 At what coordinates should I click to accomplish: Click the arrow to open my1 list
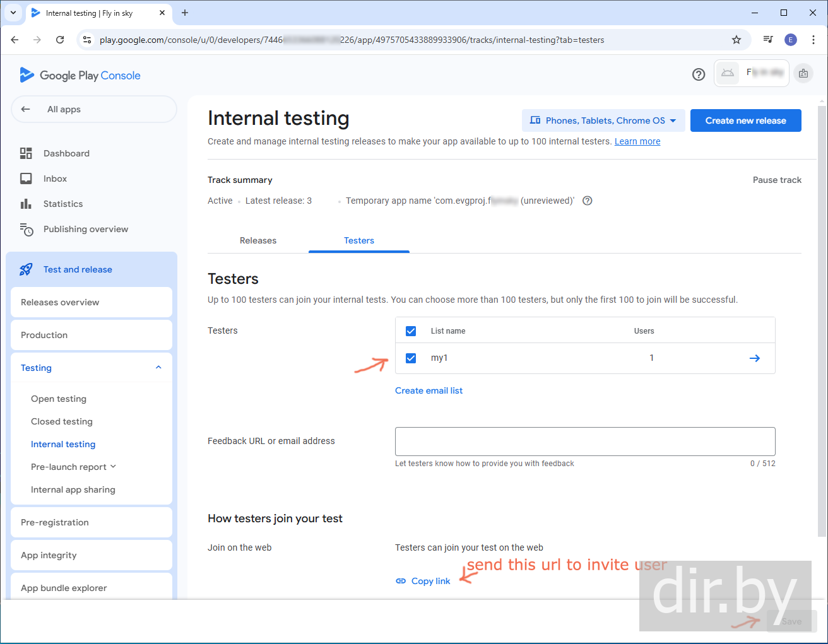[754, 358]
